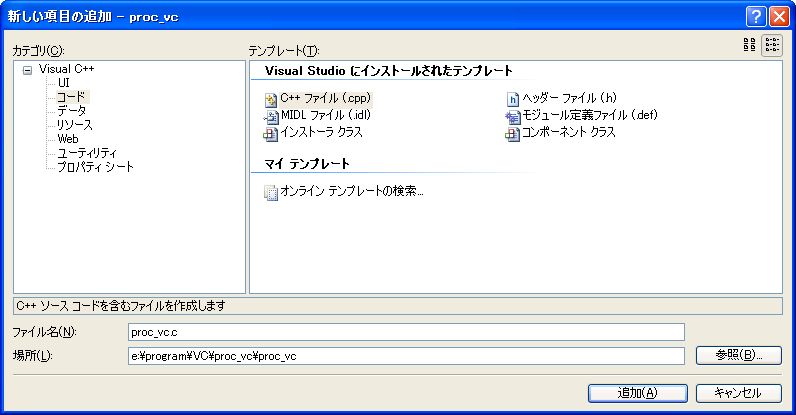Select the コンポーネント クラス template icon
Screen dimensions: 796x415
tap(513, 134)
